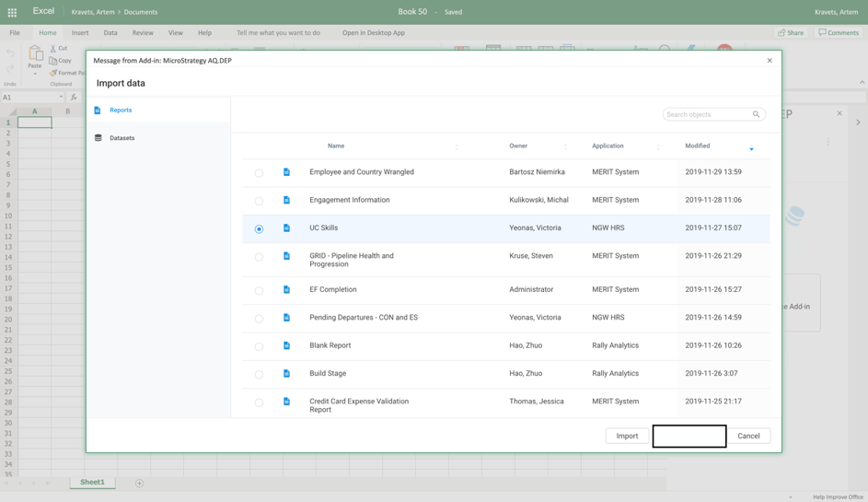Click the Paste clipboard icon

35,53
